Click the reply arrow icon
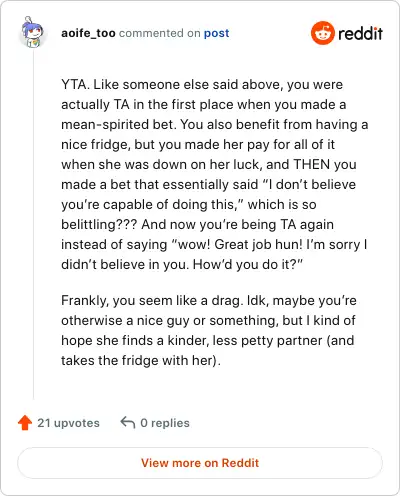This screenshot has width=400, height=496. coord(128,422)
